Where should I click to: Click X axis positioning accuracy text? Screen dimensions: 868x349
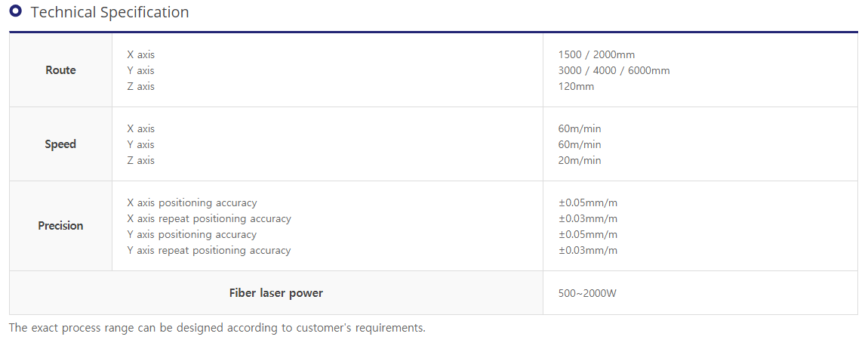click(192, 202)
